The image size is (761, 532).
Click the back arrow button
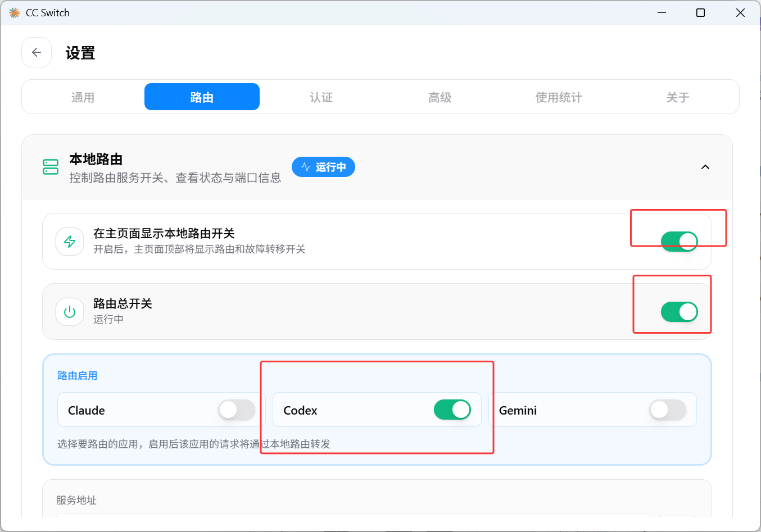tap(37, 52)
